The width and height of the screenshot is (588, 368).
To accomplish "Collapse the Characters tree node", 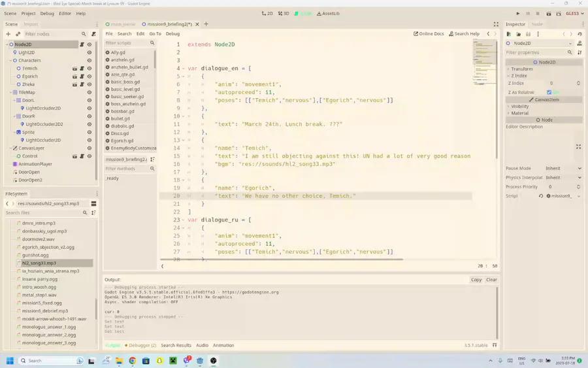I will click(10, 60).
